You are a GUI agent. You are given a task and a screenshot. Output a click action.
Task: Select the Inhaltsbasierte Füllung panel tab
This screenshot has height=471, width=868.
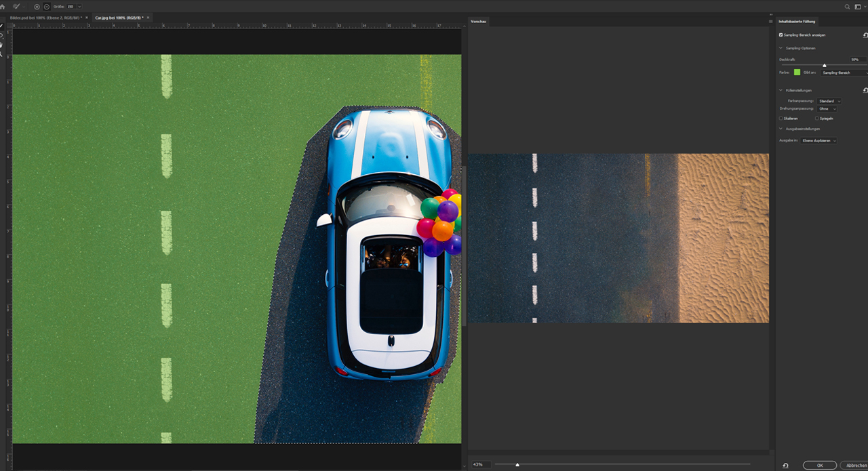click(797, 22)
